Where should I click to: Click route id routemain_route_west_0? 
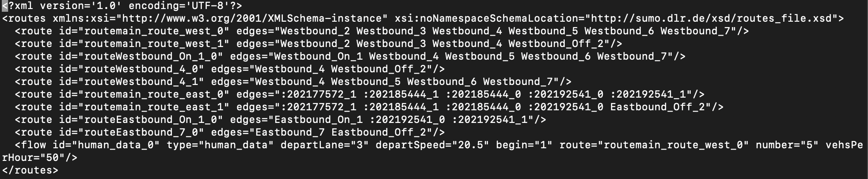click(154, 31)
